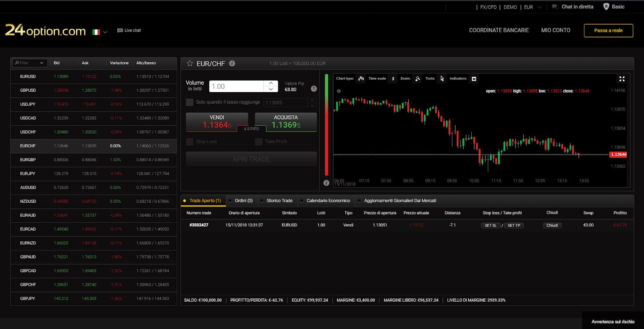Open the Avvertenza sul rischio notice
Viewport: 644px width, 329px height.
click(613, 322)
